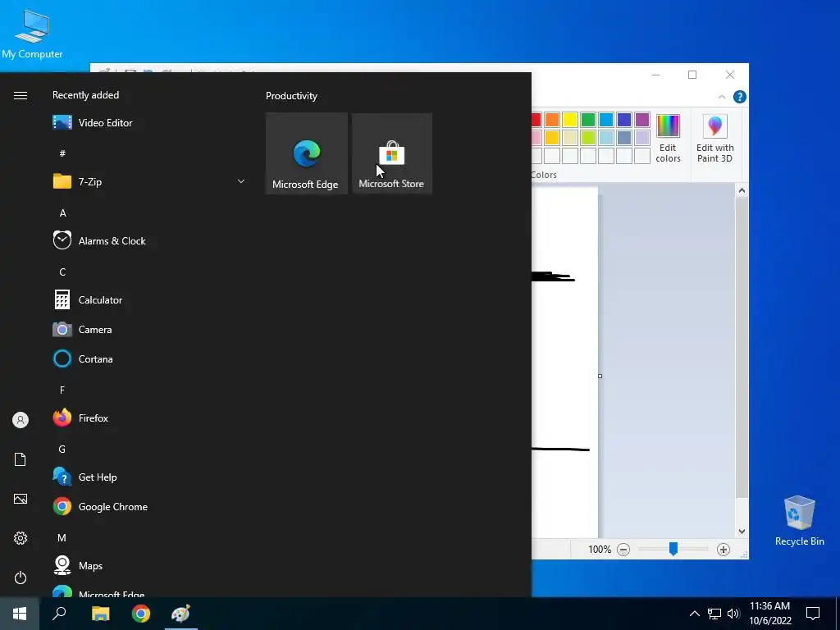The image size is (840, 630).
Task: Launch Chrome from the taskbar
Action: [141, 614]
